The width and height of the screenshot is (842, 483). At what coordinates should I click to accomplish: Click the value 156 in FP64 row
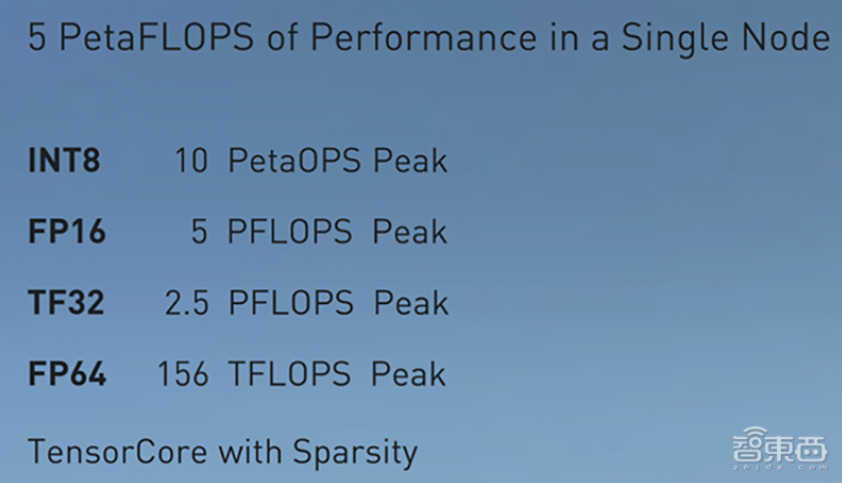[x=183, y=374]
